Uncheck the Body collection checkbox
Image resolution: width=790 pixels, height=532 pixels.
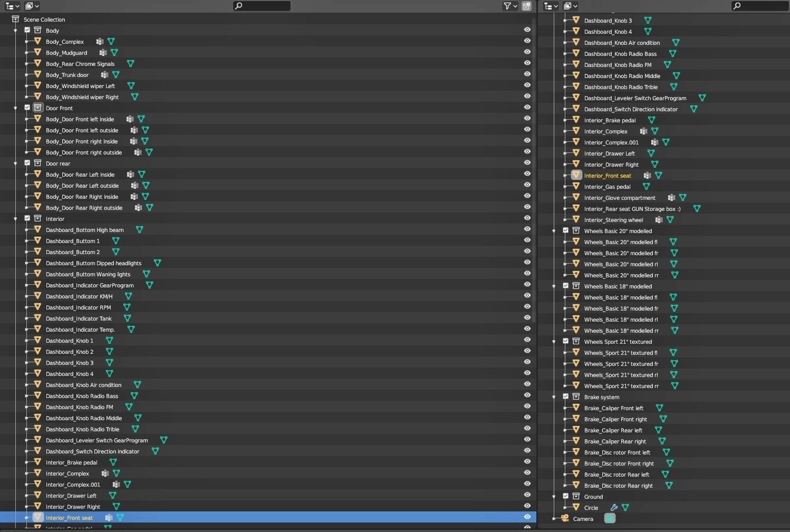tap(27, 30)
